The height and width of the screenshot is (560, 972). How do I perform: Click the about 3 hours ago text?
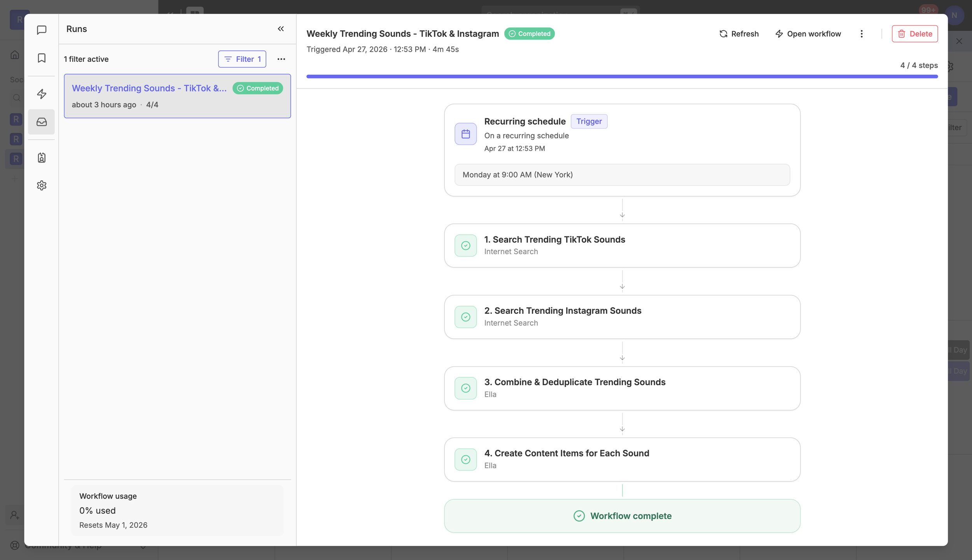click(104, 105)
